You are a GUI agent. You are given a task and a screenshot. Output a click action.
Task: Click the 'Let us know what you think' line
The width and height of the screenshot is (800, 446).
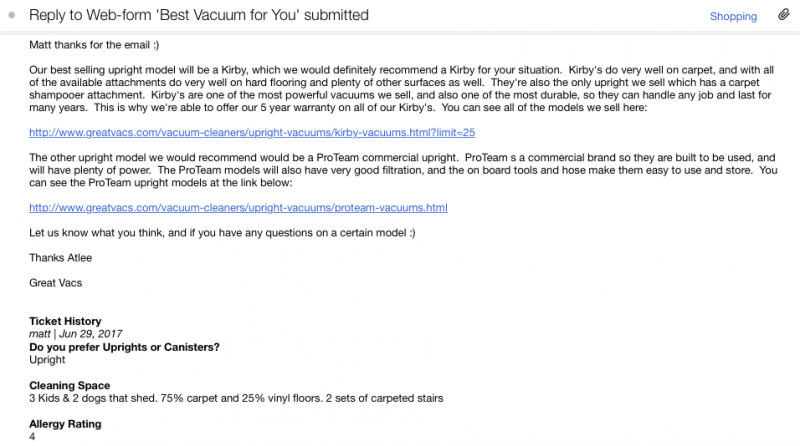tap(222, 233)
